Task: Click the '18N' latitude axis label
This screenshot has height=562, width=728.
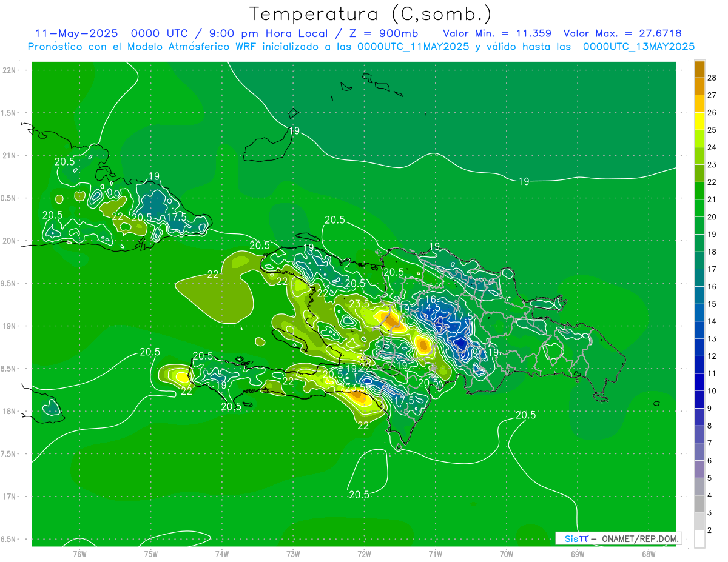Action: [x=10, y=411]
